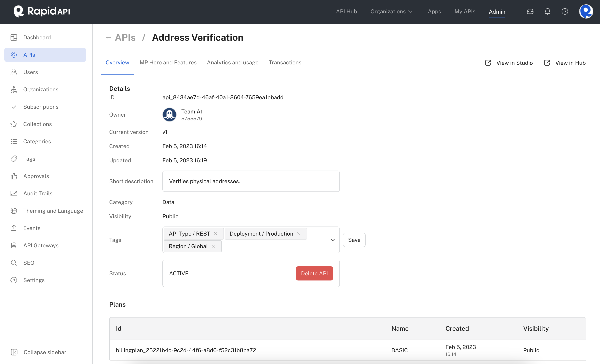600x364 pixels.
Task: Collapse sidebar using bottom icon
Action: click(x=14, y=352)
